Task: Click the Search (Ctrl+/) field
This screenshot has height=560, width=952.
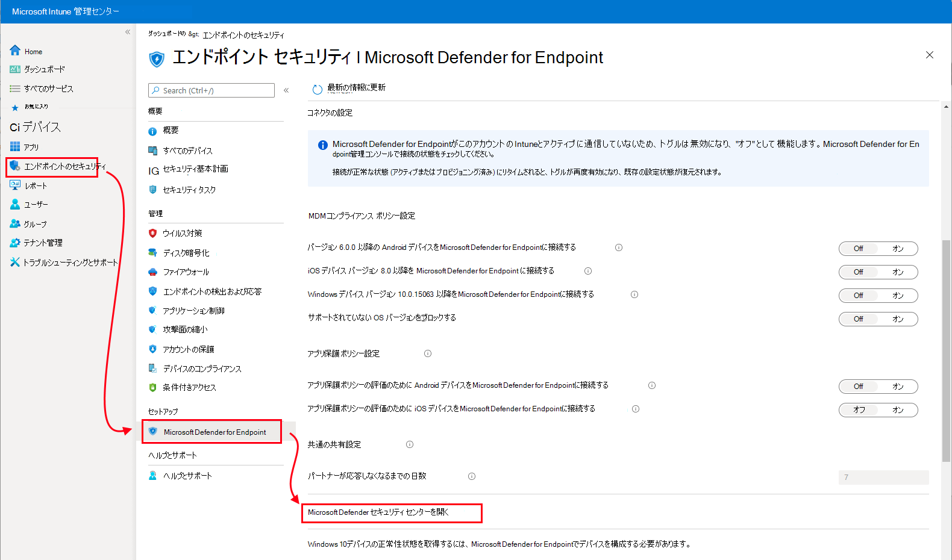Action: coord(211,90)
